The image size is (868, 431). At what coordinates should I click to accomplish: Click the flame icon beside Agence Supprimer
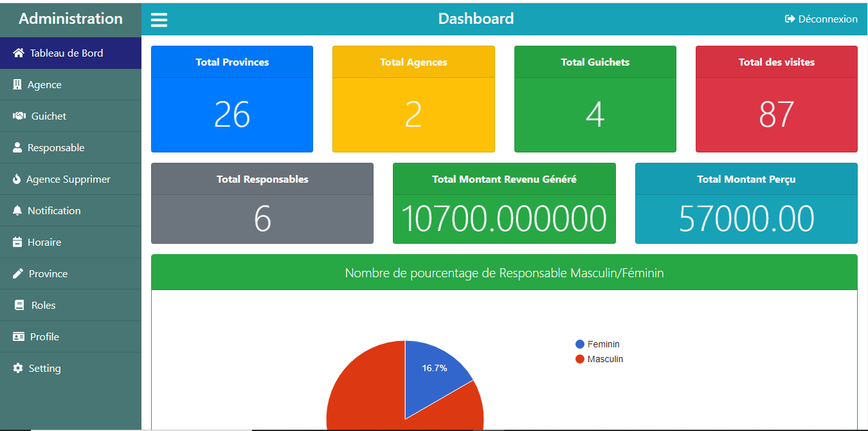coord(17,179)
